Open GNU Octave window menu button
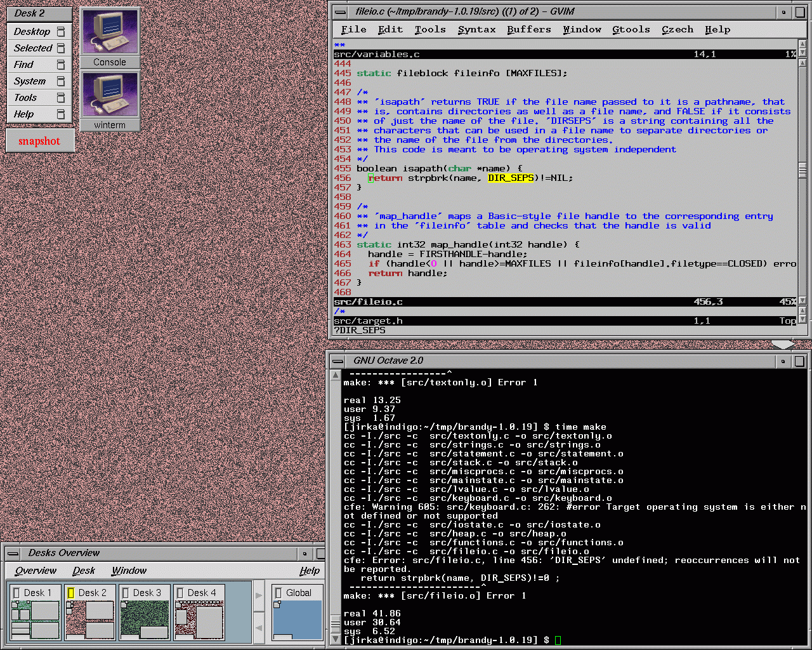 pos(337,361)
